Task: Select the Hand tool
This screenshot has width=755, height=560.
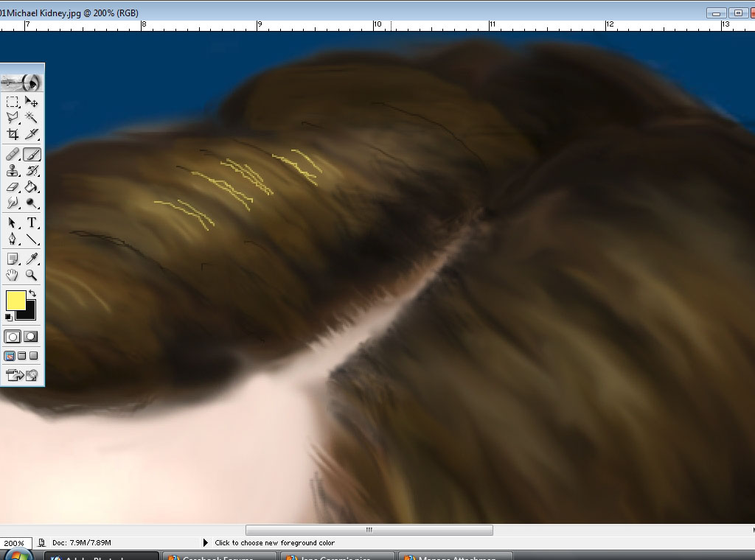Action: (13, 275)
